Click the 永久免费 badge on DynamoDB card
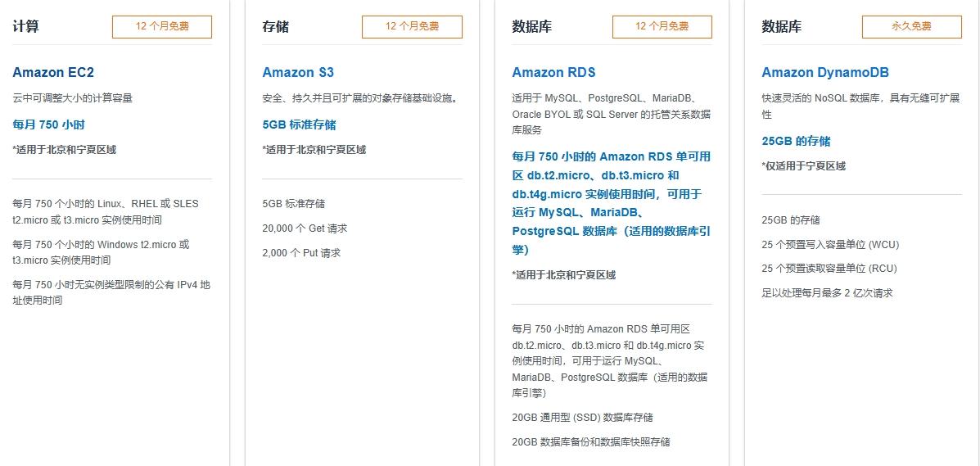 [x=911, y=26]
